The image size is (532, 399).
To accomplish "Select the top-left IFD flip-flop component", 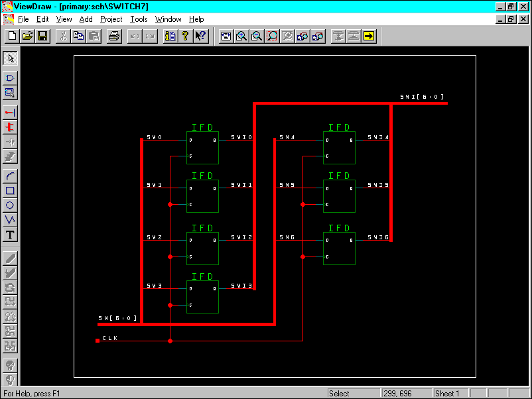I will (202, 148).
